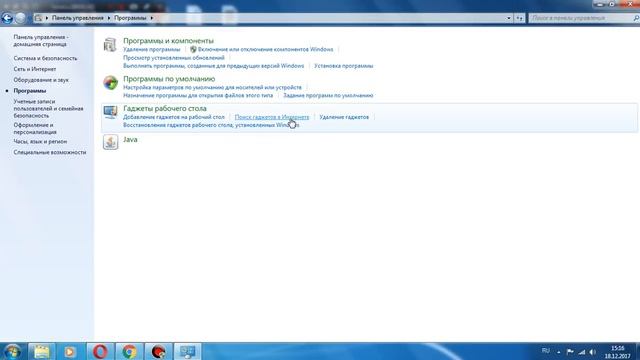Click Удаление гаджетов link
Image resolution: width=640 pixels, height=360 pixels.
[344, 117]
